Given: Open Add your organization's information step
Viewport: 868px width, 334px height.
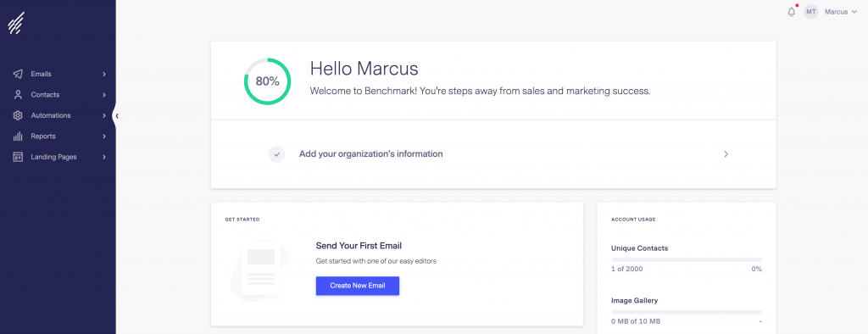Looking at the screenshot, I should pos(493,154).
